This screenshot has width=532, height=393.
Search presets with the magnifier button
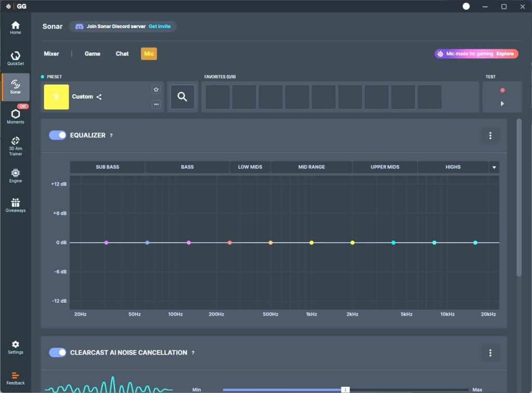pyautogui.click(x=182, y=97)
